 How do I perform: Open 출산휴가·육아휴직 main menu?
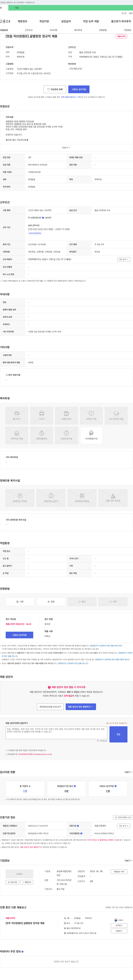pos(121,21)
